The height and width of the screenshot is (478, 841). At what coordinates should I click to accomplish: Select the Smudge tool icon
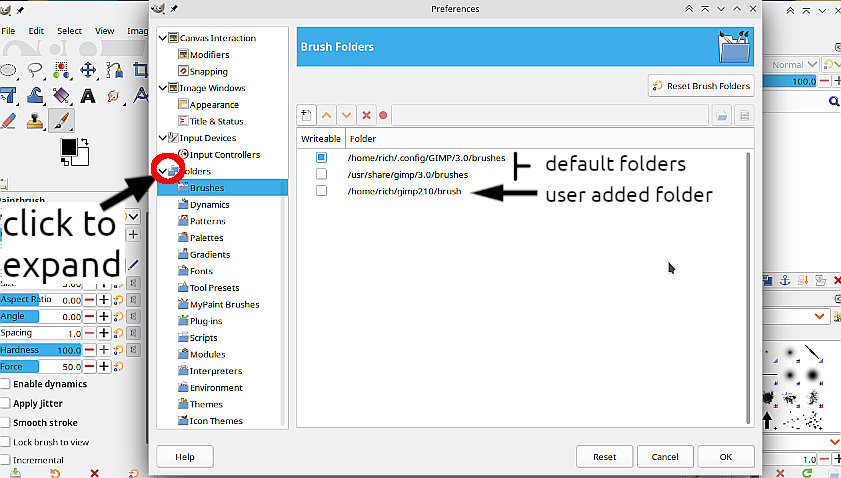point(113,96)
